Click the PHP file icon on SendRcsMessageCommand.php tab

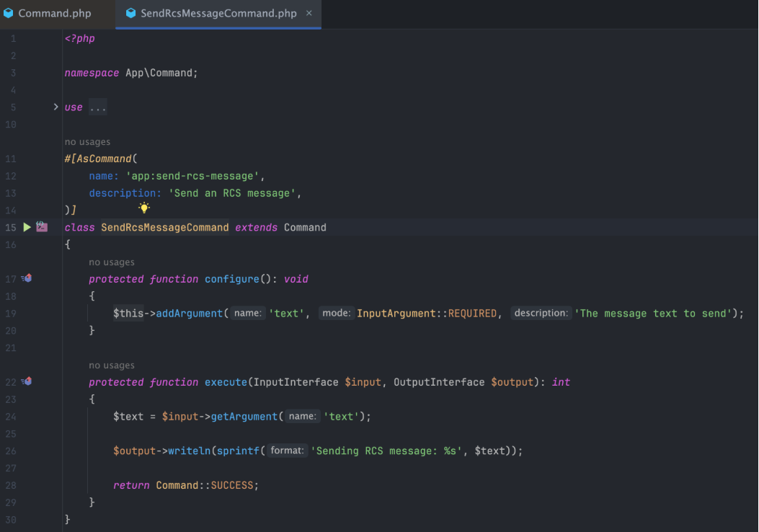point(130,13)
